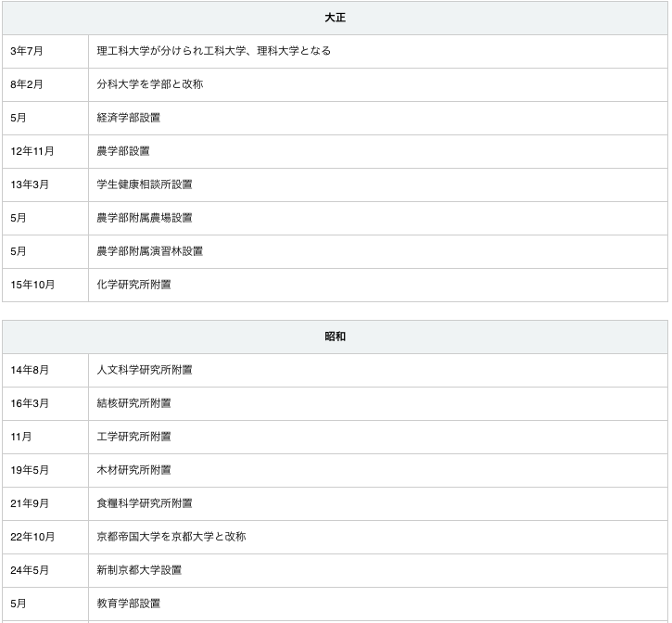Select the 京都帝国大学を京都大学と改称 entry
The image size is (672, 623).
[x=378, y=538]
